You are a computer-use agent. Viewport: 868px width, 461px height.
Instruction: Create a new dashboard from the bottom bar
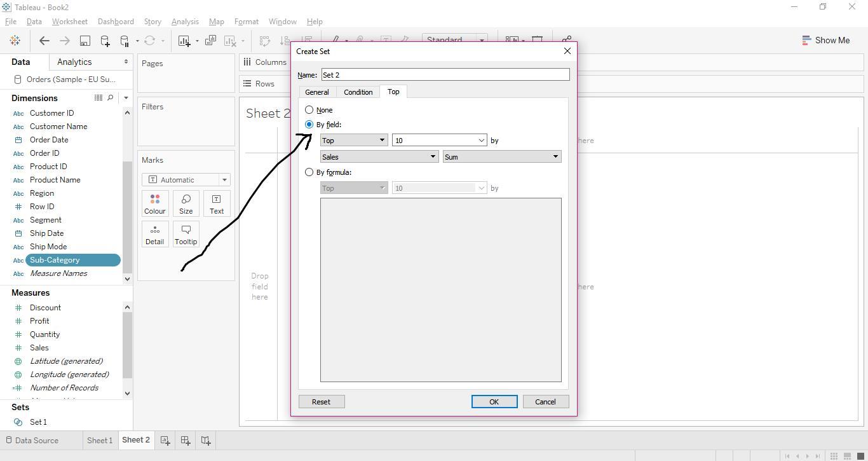click(185, 440)
